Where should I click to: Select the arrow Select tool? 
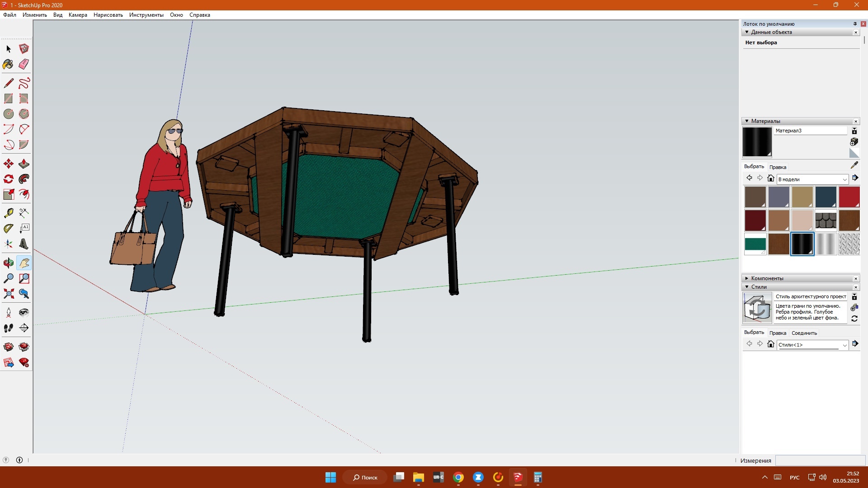pyautogui.click(x=9, y=49)
